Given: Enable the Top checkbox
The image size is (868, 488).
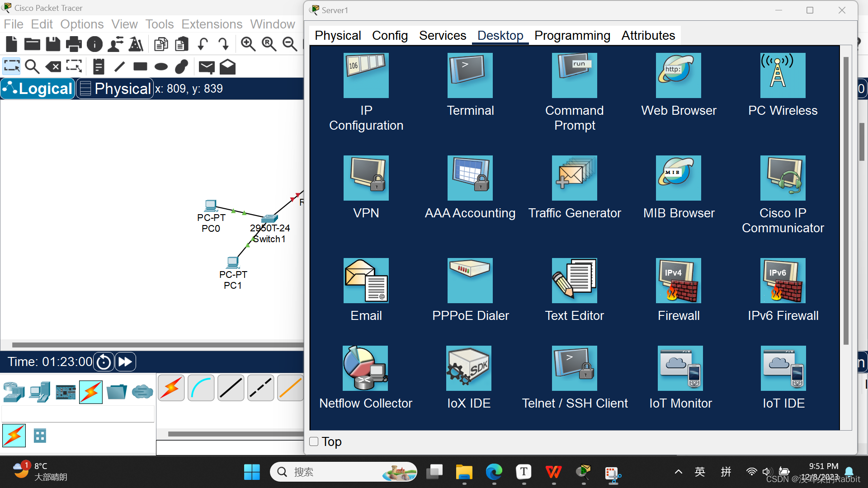Looking at the screenshot, I should (314, 441).
